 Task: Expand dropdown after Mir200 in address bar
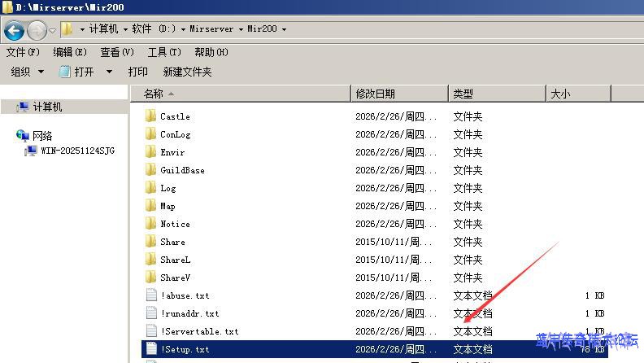(x=284, y=29)
